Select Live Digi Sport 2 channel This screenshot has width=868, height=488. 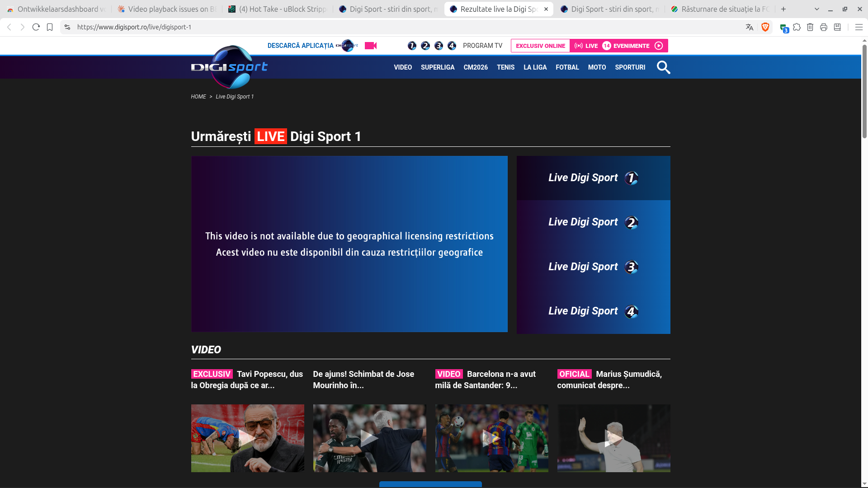[x=593, y=222]
